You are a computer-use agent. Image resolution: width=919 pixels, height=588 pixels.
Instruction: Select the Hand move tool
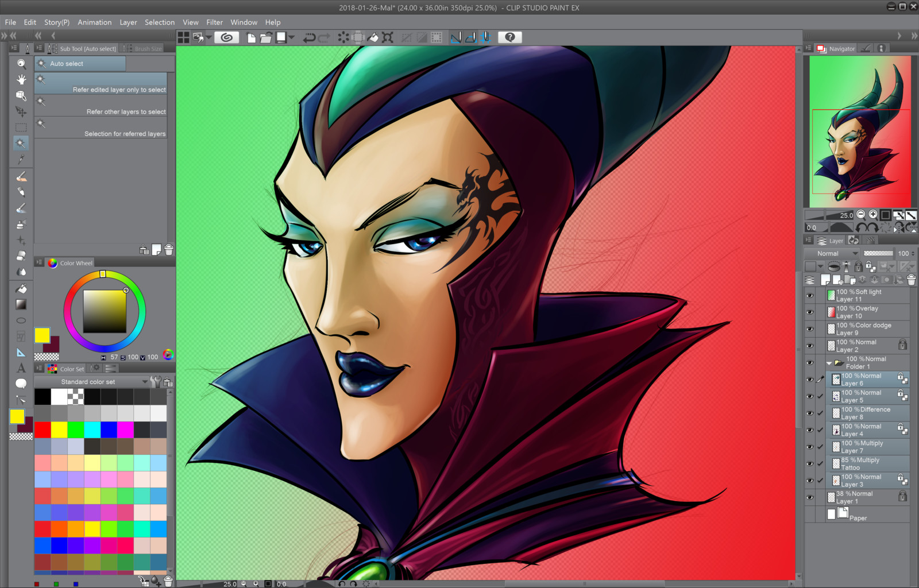pos(21,79)
